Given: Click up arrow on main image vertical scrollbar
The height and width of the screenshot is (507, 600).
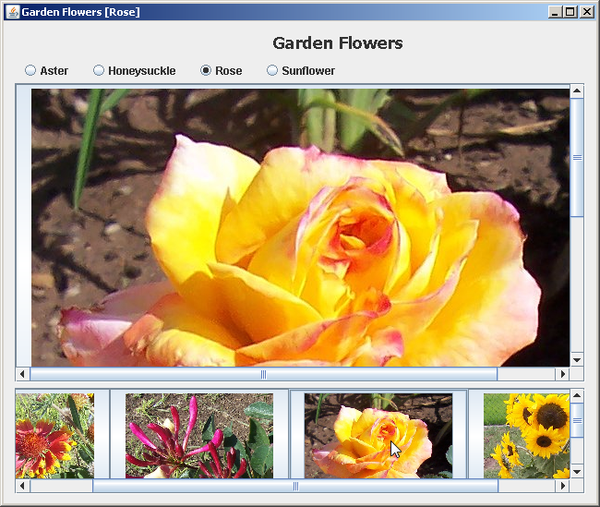Looking at the screenshot, I should coord(576,91).
